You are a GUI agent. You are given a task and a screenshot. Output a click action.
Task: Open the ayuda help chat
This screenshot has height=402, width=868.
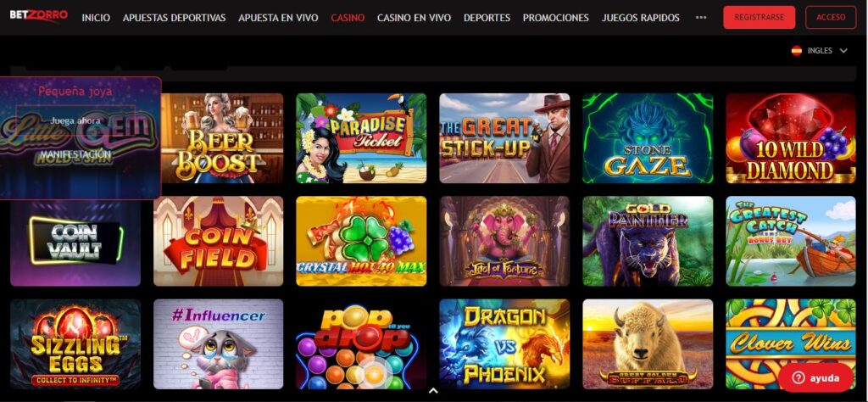tap(815, 378)
